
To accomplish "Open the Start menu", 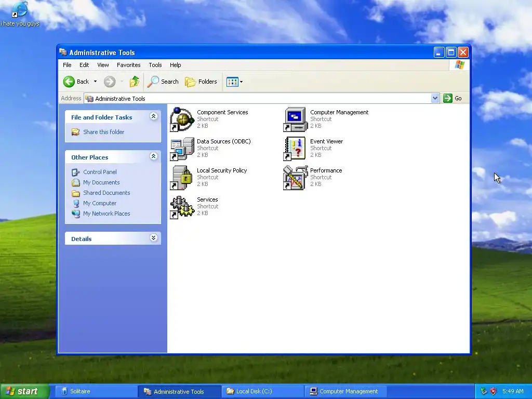I will click(24, 391).
